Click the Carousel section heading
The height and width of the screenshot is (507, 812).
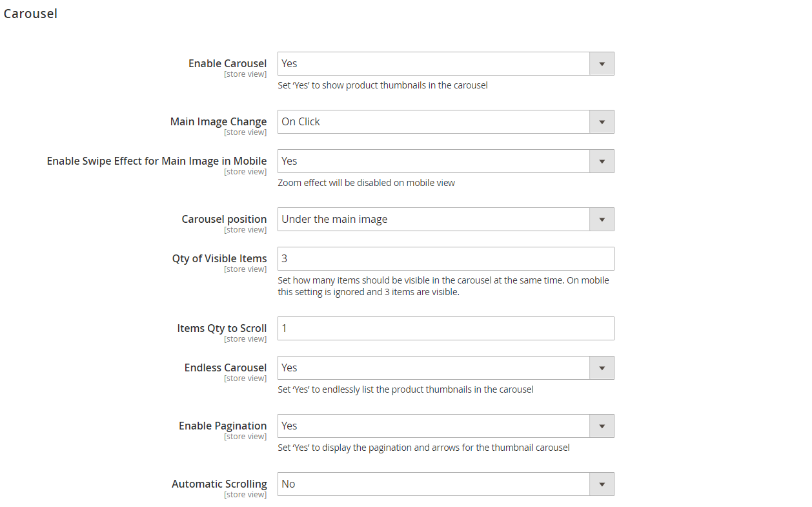pos(30,14)
